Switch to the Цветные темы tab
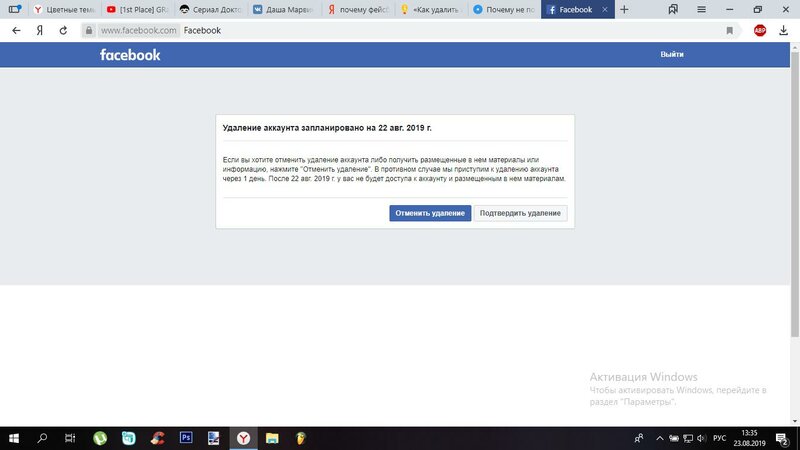This screenshot has width=800, height=450. point(65,9)
